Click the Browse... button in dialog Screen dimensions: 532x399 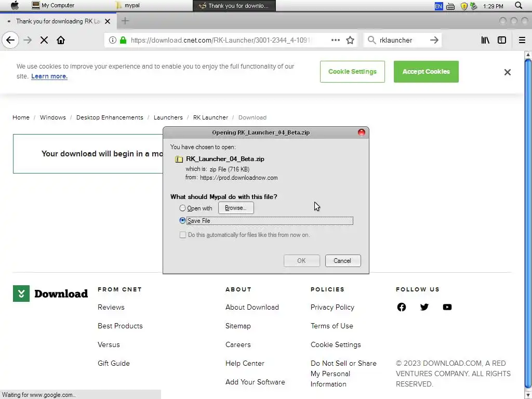pyautogui.click(x=236, y=208)
